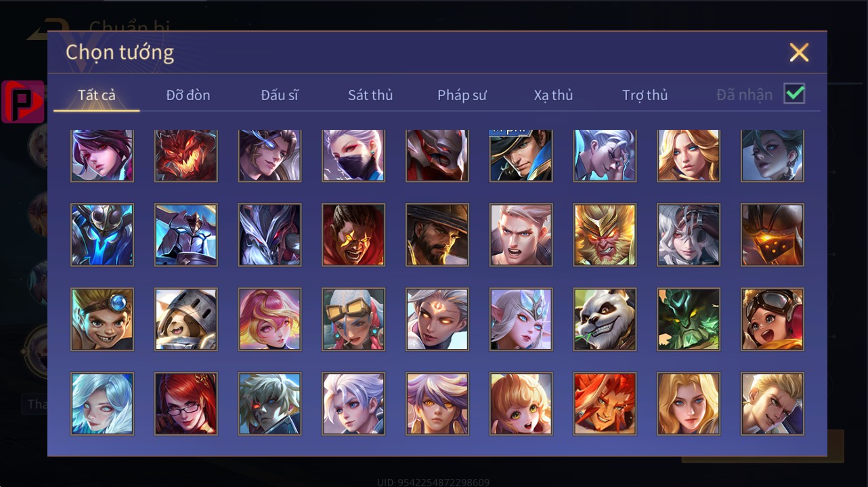Screen dimensions: 868x487
Task: Select the blonde man in white suit hero
Action: [773, 404]
